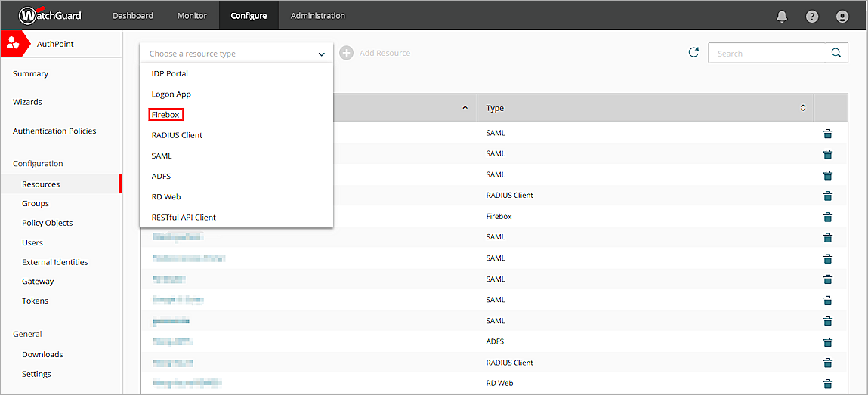Image resolution: width=868 pixels, height=395 pixels.
Task: Switch to the Monitor tab
Action: click(x=192, y=16)
